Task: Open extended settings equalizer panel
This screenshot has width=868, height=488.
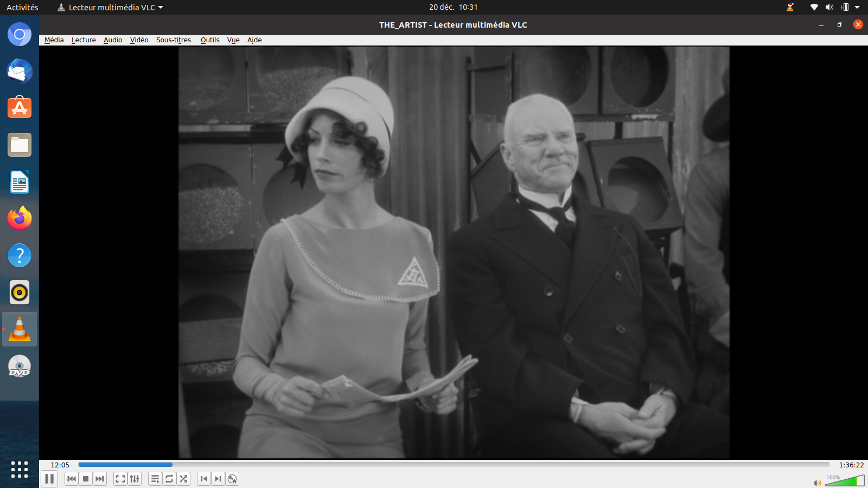Action: (135, 479)
